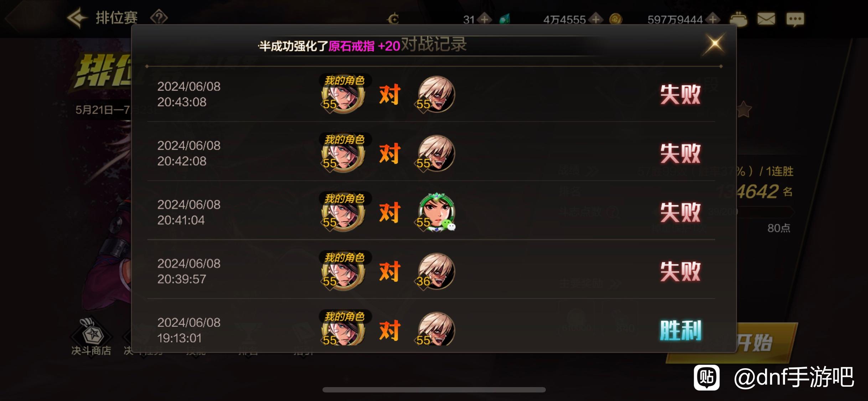Select the green-haired opponent in the 20:41:04 match
Viewport: 868px width, 401px height.
[436, 212]
